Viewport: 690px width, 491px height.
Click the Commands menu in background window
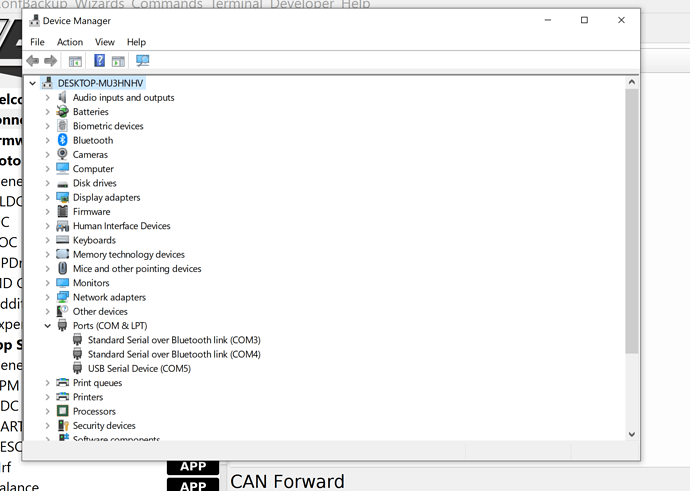tap(167, 4)
